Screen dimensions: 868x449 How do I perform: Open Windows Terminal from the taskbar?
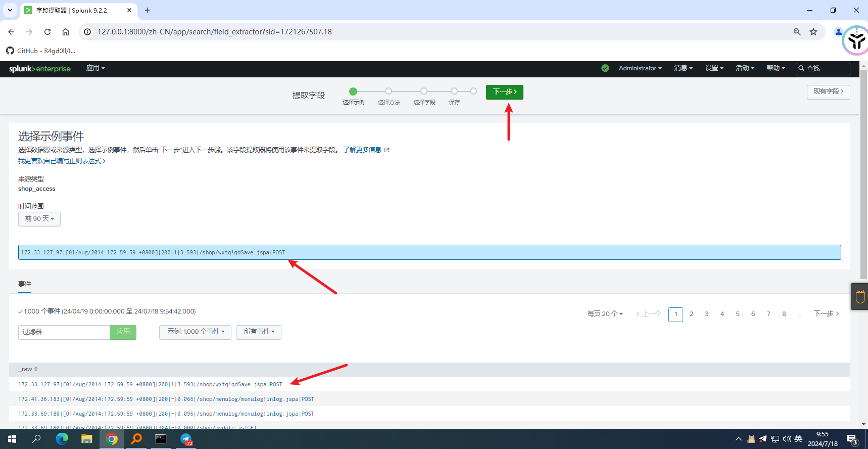tap(161, 439)
